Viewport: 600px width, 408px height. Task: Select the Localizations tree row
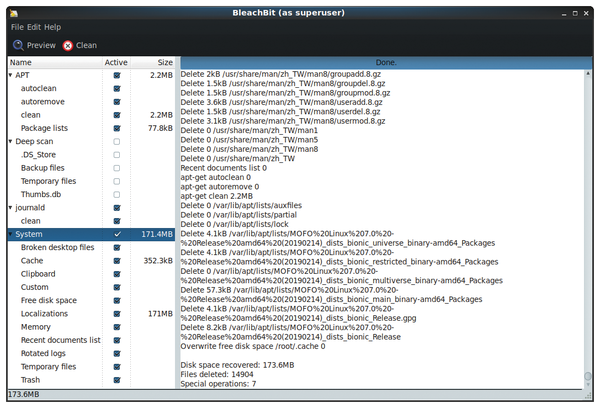[91, 314]
